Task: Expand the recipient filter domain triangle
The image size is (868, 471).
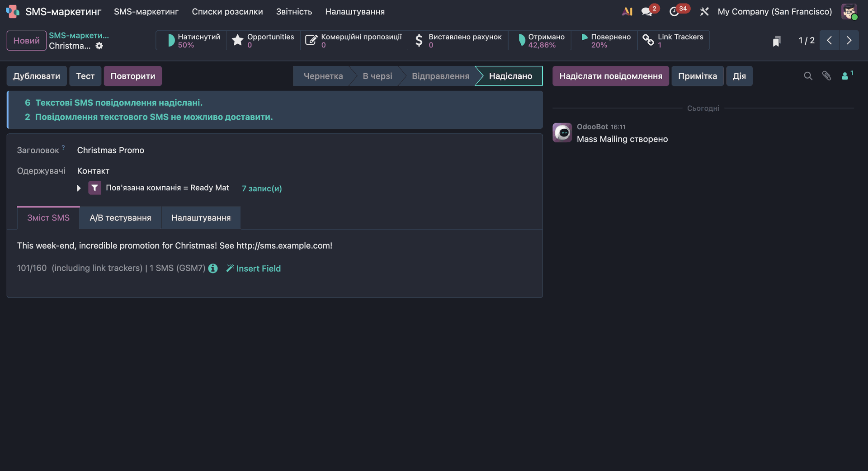Action: click(x=79, y=188)
